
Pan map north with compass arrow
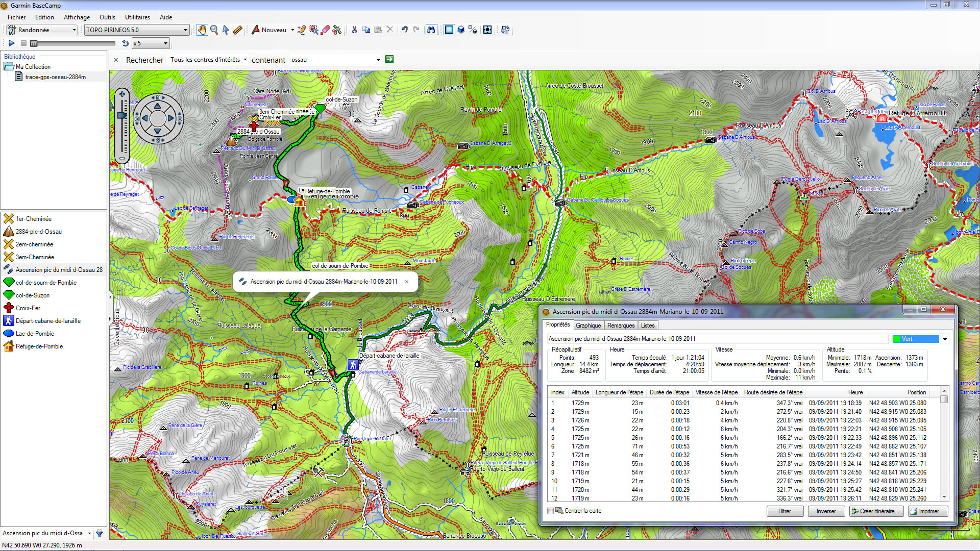[x=158, y=106]
